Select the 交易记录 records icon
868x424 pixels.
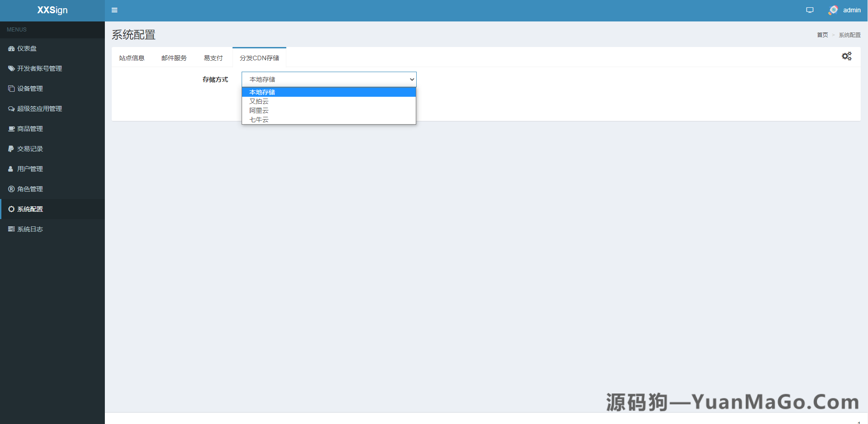click(11, 148)
